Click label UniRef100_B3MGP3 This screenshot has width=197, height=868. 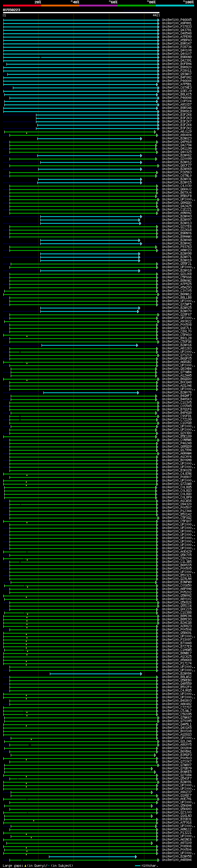(x=177, y=755)
